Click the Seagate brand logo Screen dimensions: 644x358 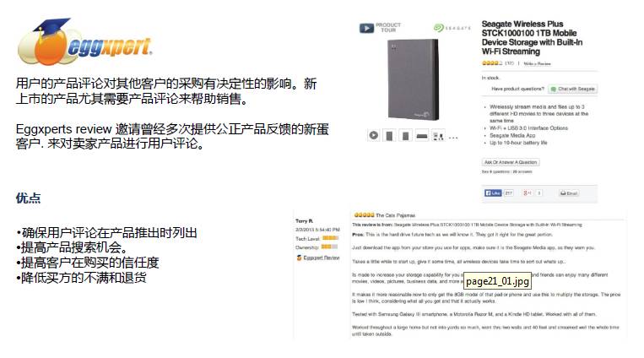[452, 28]
